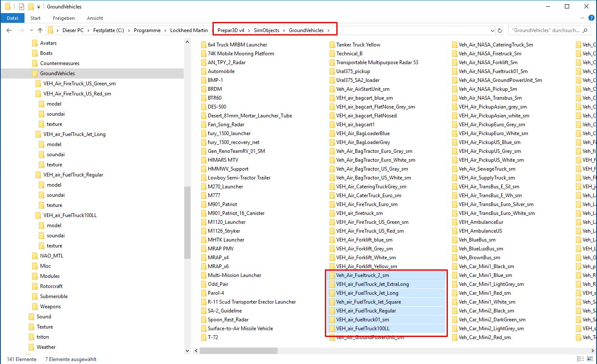Click folder icon of Veh_Air_NASA_CateringTruck_Sm
The image size is (597, 364).
coord(455,45)
